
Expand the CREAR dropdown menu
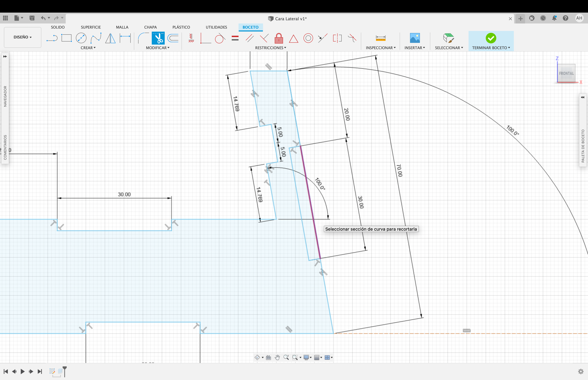87,48
